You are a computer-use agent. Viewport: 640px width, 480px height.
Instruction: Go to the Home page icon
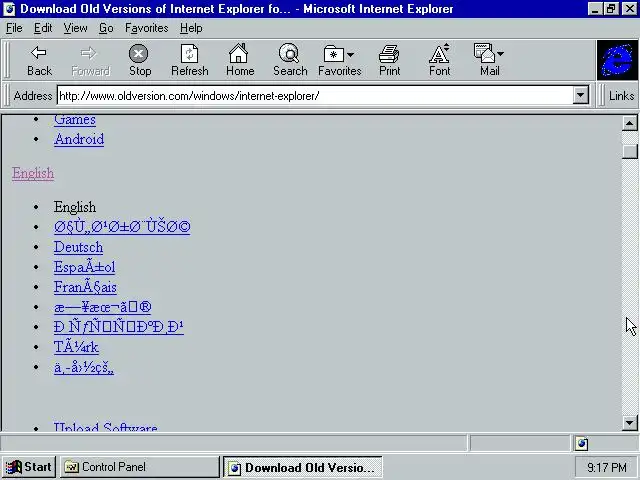[x=240, y=60]
